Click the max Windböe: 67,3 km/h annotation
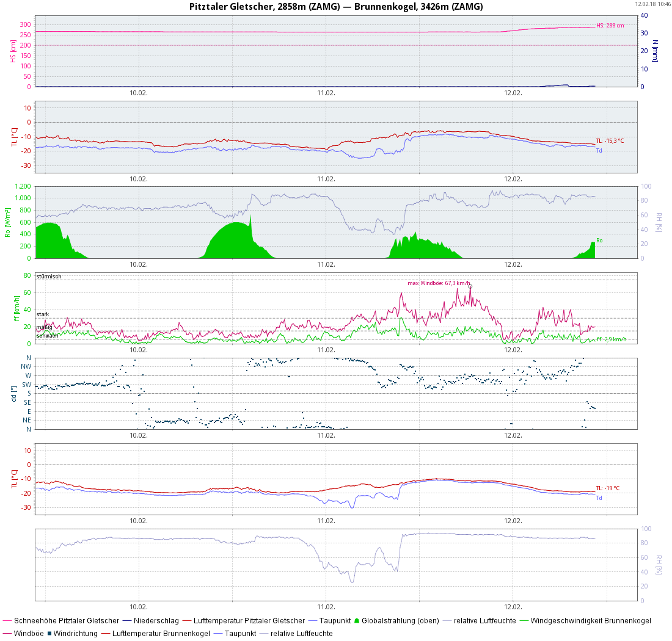Screen dimensions: 672x641 [x=439, y=283]
